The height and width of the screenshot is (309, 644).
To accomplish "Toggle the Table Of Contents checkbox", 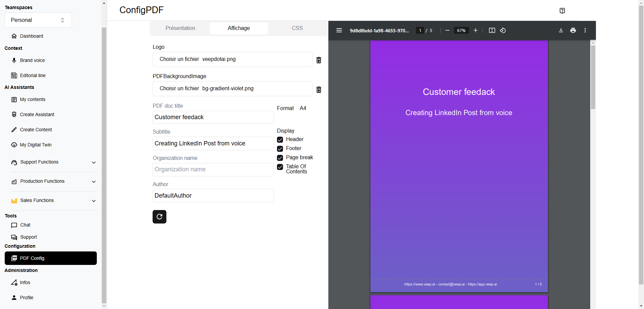I will click(280, 167).
